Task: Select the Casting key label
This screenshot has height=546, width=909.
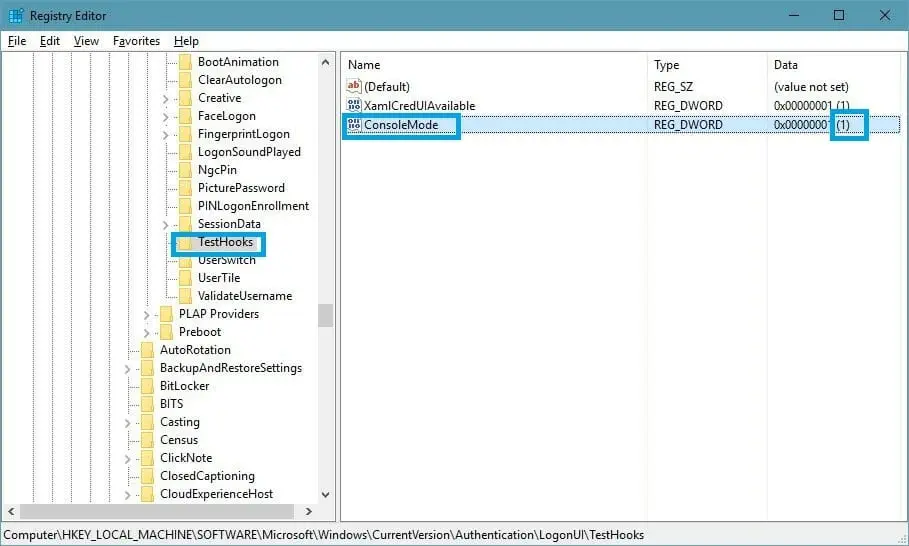Action: coord(180,421)
